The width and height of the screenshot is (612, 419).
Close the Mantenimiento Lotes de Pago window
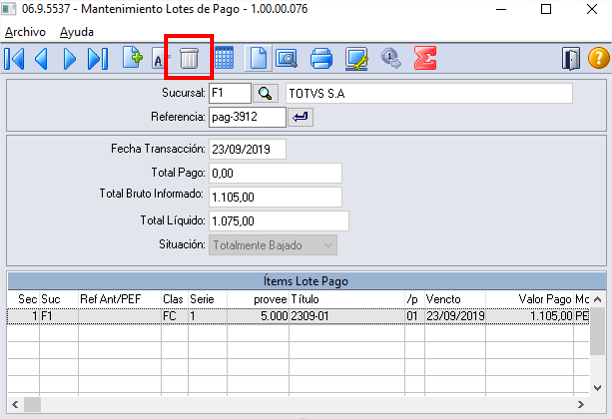pos(592,9)
